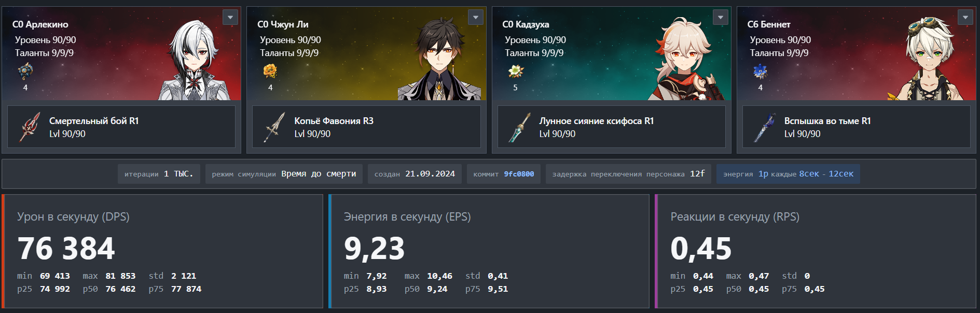Expand the dropdown on Чжун Ли's card

[x=476, y=17]
